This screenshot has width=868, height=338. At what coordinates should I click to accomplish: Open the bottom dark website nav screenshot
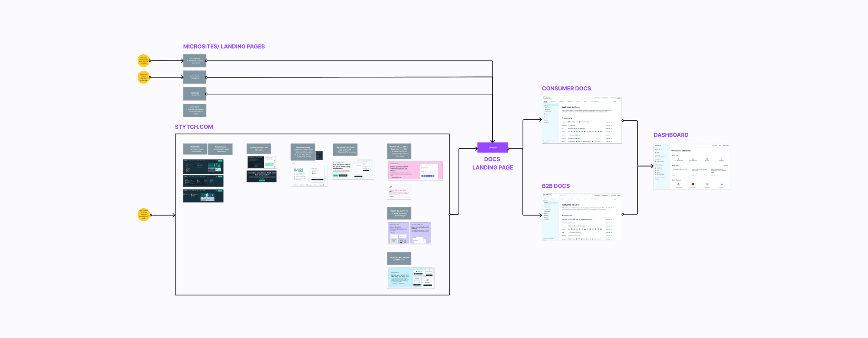(203, 196)
